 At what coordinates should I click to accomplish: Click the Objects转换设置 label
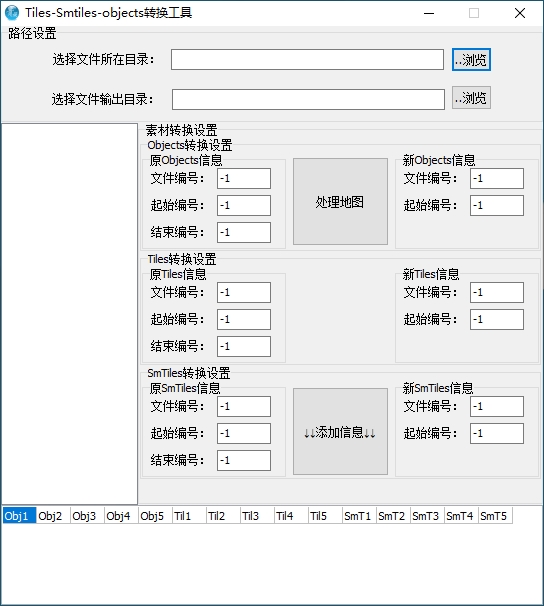point(190,145)
